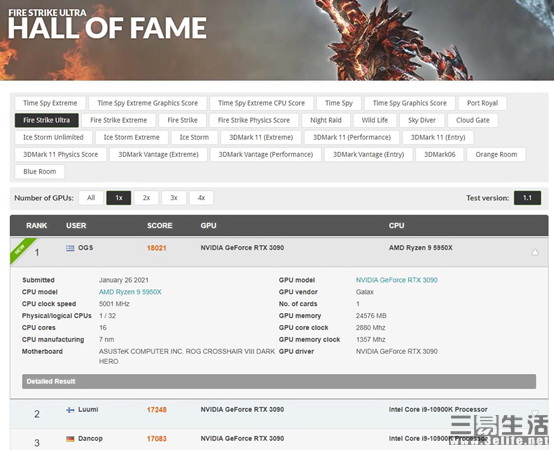
Task: Select 3DMark Vantage (Extreme) tab
Action: click(x=158, y=154)
